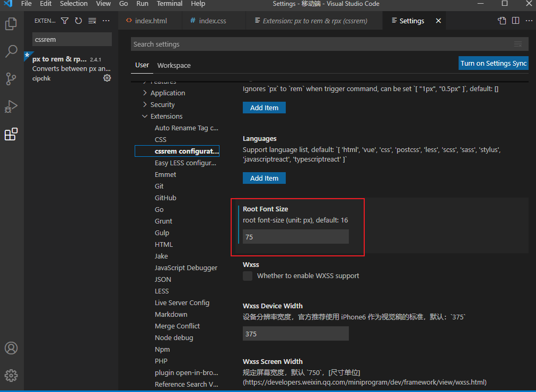The width and height of the screenshot is (536, 392).
Task: Select Auto Rename Tag in settings tree
Action: (x=186, y=128)
